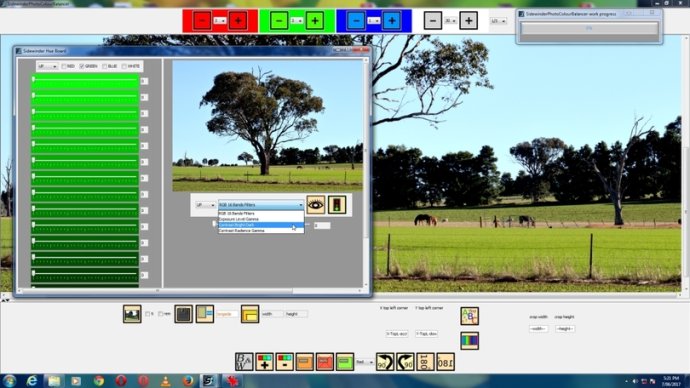The width and height of the screenshot is (690, 388).
Task: Open the UP dropdown beside filter combo
Action: click(206, 205)
